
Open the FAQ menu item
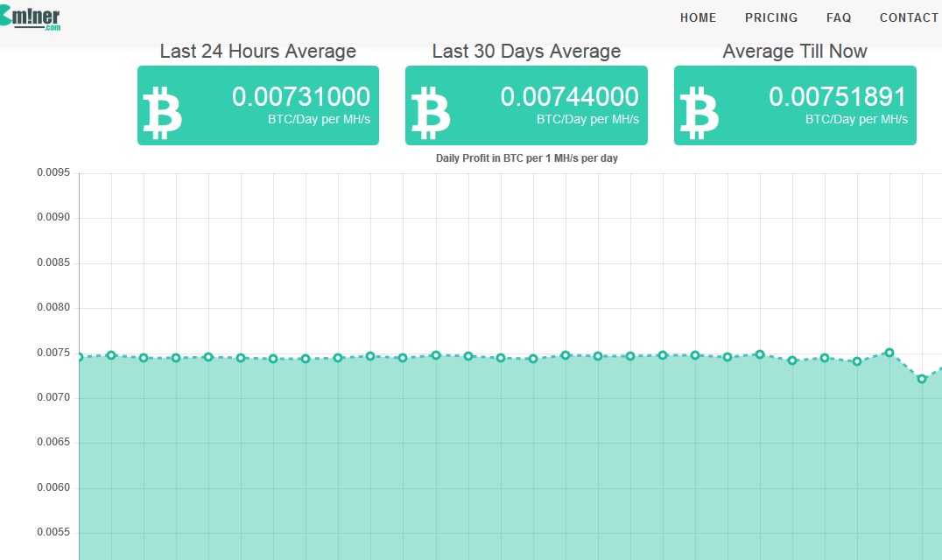click(839, 17)
